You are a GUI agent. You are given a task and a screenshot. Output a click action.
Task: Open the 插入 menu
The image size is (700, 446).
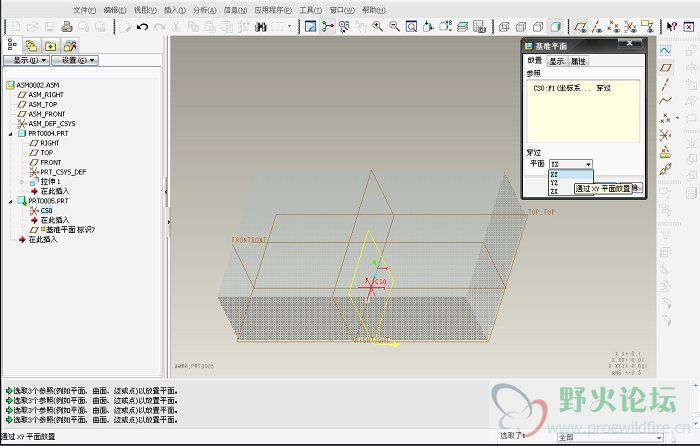coord(174,9)
